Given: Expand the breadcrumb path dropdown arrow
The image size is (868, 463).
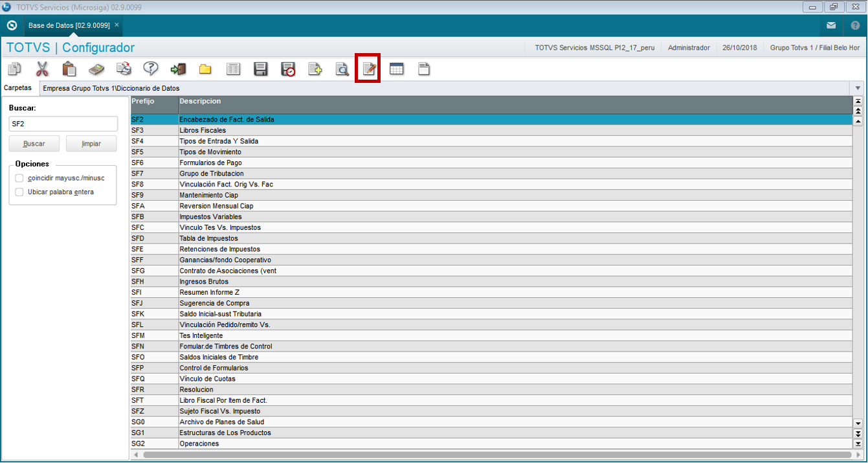Looking at the screenshot, I should pos(858,87).
